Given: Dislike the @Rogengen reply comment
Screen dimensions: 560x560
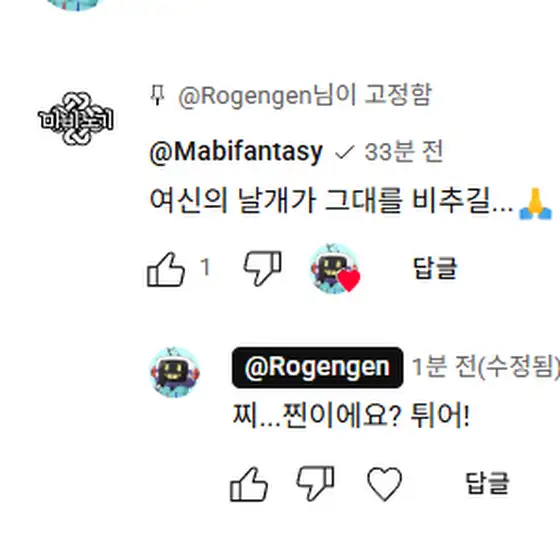Looking at the screenshot, I should coord(315,484).
